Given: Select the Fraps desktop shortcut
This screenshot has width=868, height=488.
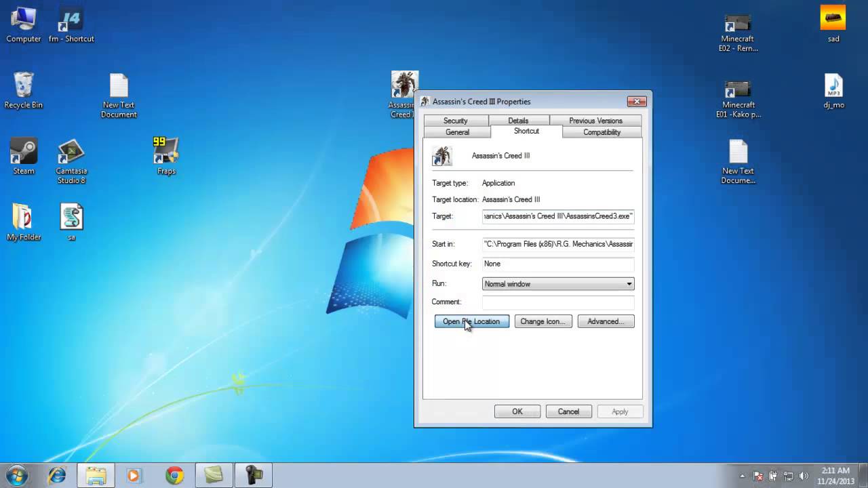Looking at the screenshot, I should point(166,157).
